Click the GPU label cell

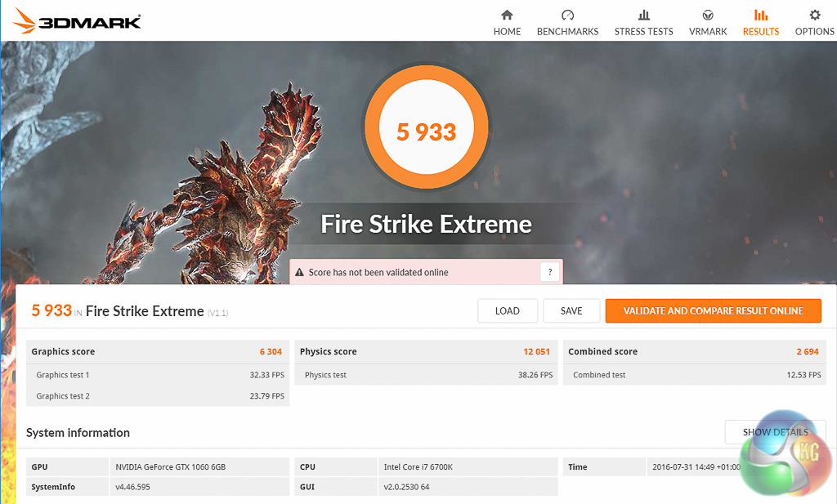click(x=67, y=466)
